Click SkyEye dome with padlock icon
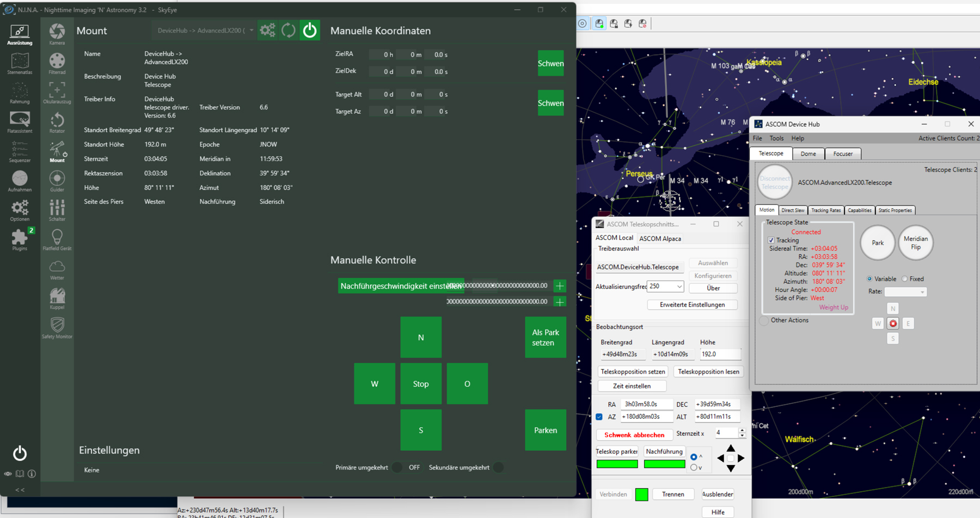 tap(614, 23)
